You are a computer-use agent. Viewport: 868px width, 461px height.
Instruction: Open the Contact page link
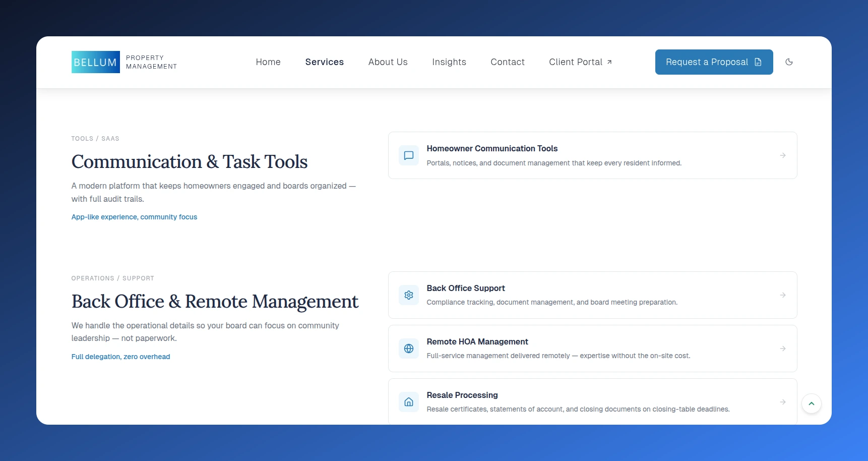pyautogui.click(x=508, y=62)
